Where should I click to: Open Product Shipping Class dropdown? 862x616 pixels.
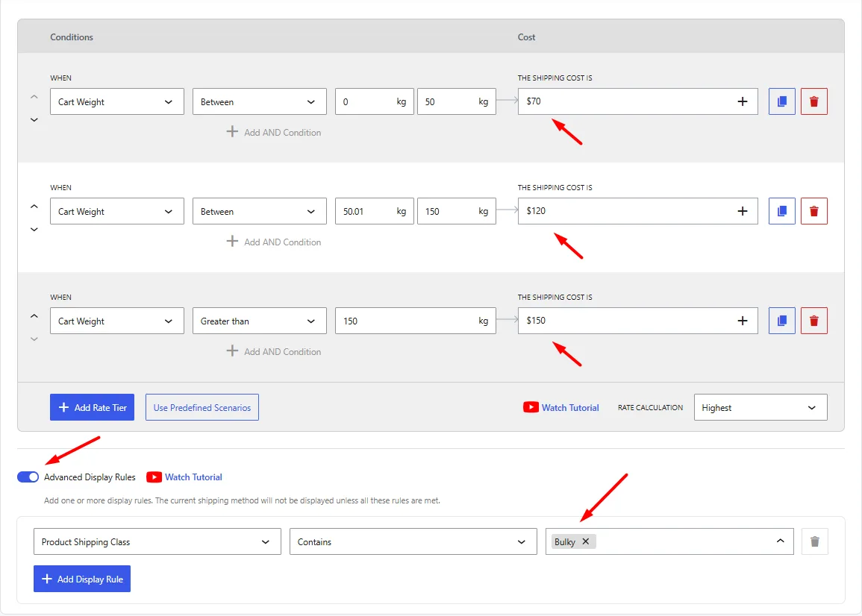pyautogui.click(x=157, y=542)
